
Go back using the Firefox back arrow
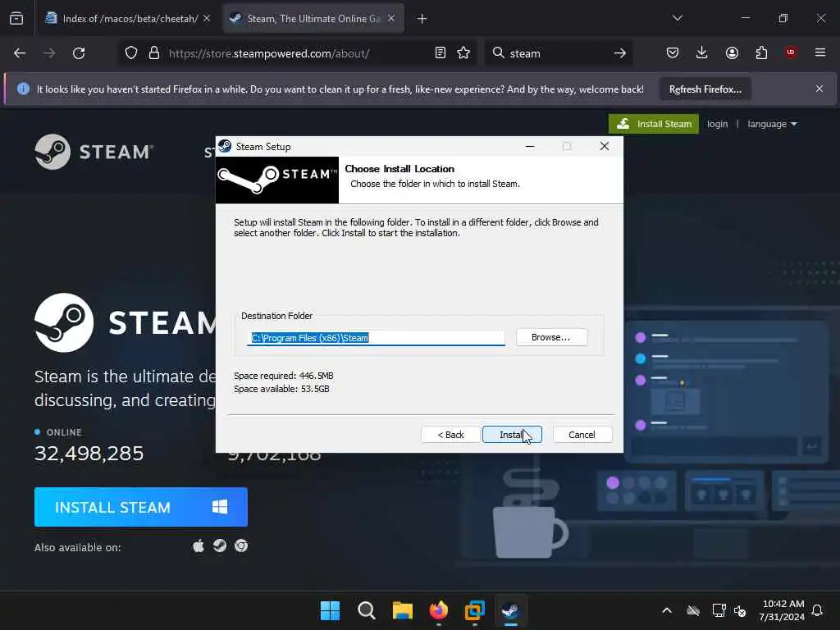pos(20,53)
